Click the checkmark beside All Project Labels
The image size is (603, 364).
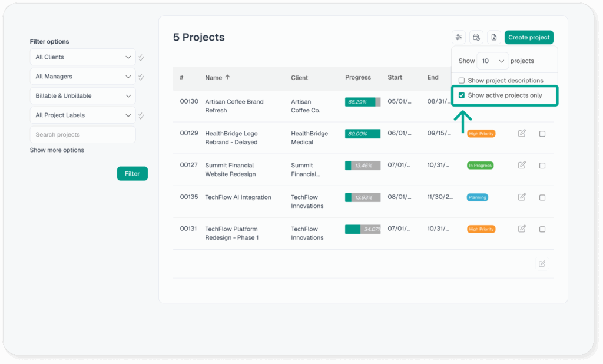tap(141, 116)
